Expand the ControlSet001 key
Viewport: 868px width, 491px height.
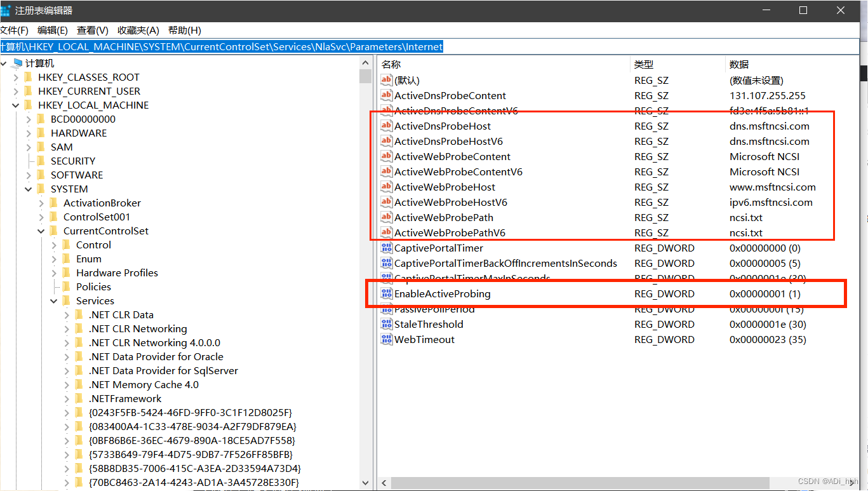pos(41,217)
